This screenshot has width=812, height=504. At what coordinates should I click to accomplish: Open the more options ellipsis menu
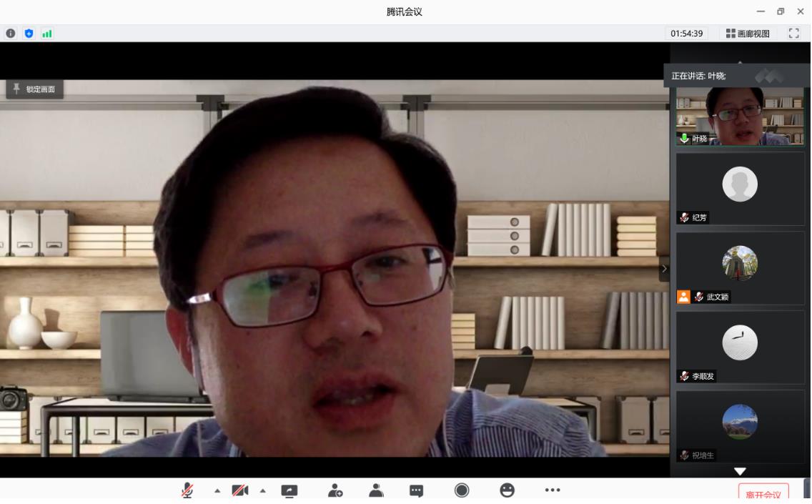[553, 490]
